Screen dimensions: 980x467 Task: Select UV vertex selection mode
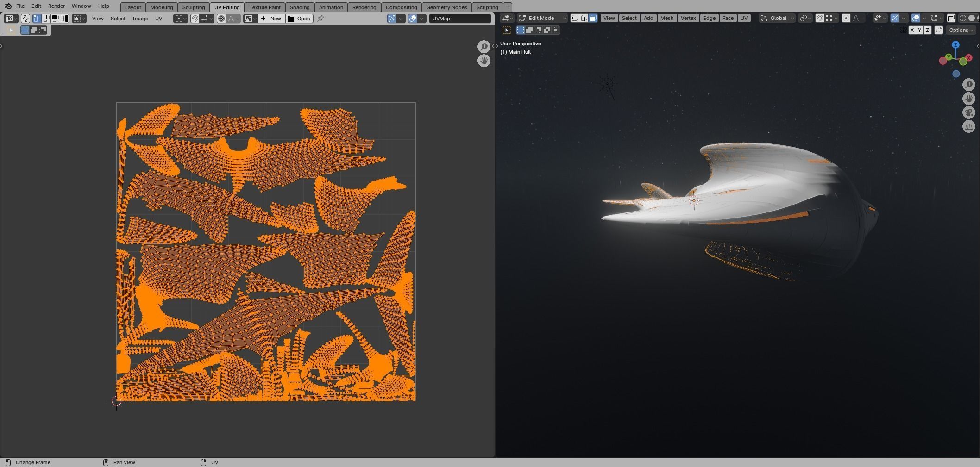pos(37,19)
